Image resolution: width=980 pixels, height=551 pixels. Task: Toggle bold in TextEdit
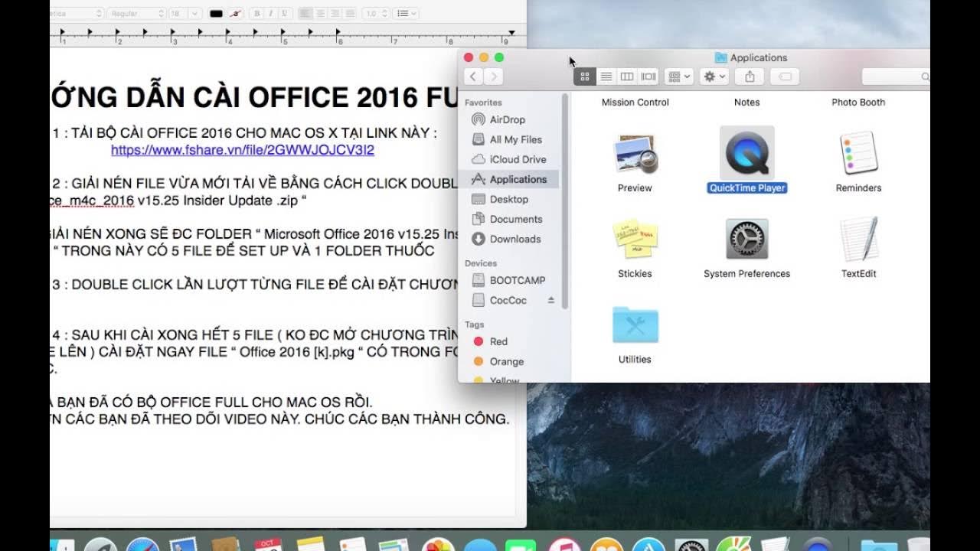[257, 14]
